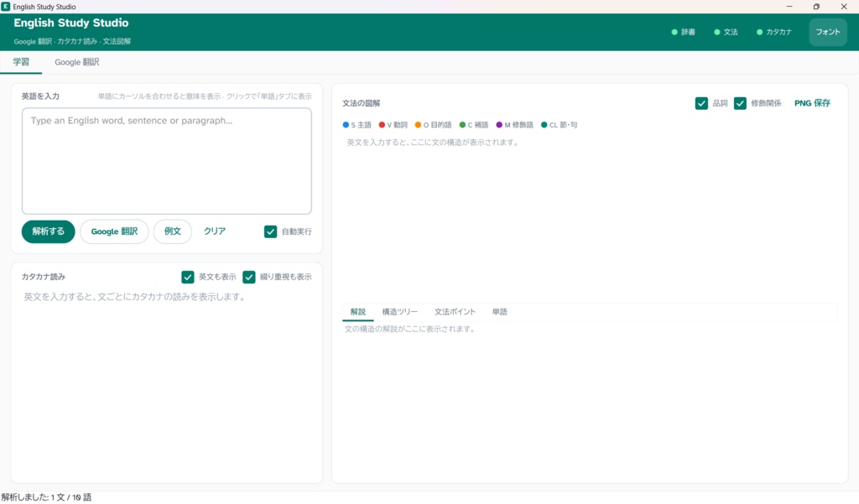Click PNG 保存 to save diagram

(x=812, y=103)
